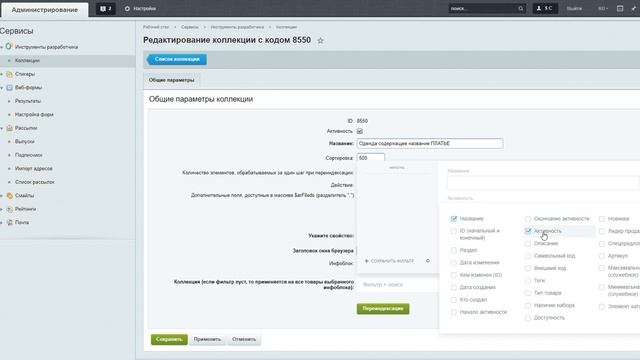Check the Теги filter field
Viewport: 640px width, 360px height.
pyautogui.click(x=528, y=281)
